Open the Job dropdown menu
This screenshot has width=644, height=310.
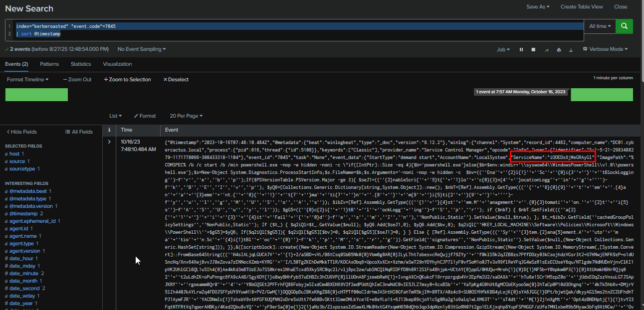pyautogui.click(x=503, y=49)
